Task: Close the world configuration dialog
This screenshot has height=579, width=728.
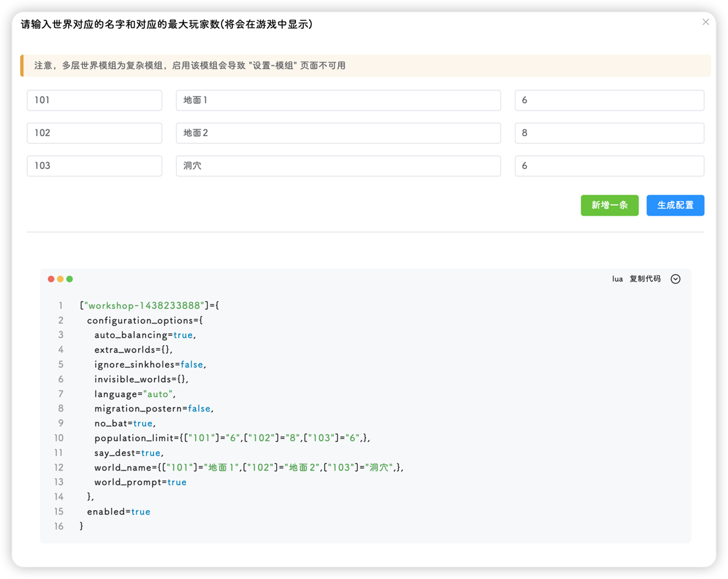Action: tap(706, 22)
